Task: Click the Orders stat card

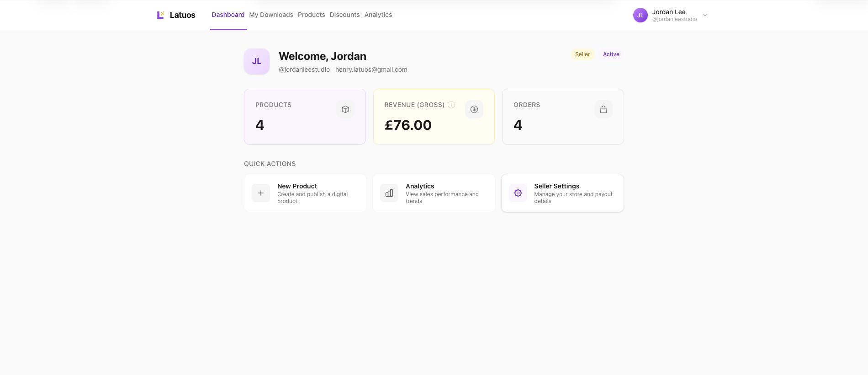Action: pyautogui.click(x=563, y=117)
